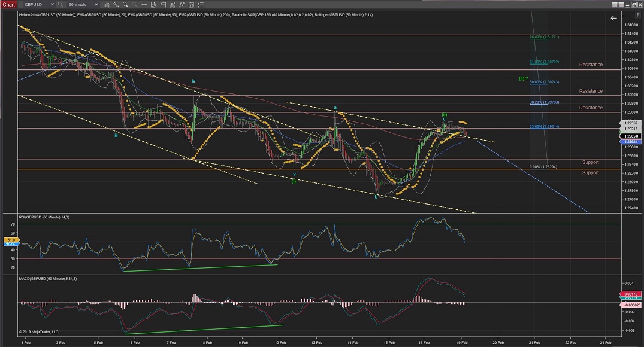
Task: Click the zoom out magnifier icon
Action: tap(134, 5)
